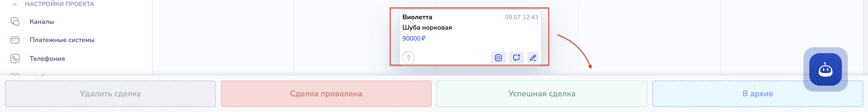
Task: Open the checklist icon on Виолетта's deal card
Action: tap(498, 58)
